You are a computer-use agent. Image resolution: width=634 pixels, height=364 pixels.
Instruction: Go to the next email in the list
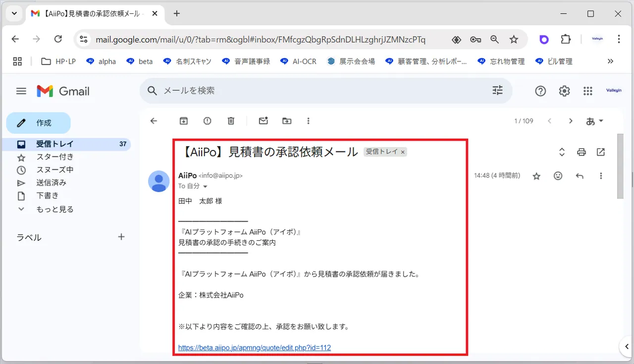pyautogui.click(x=571, y=121)
